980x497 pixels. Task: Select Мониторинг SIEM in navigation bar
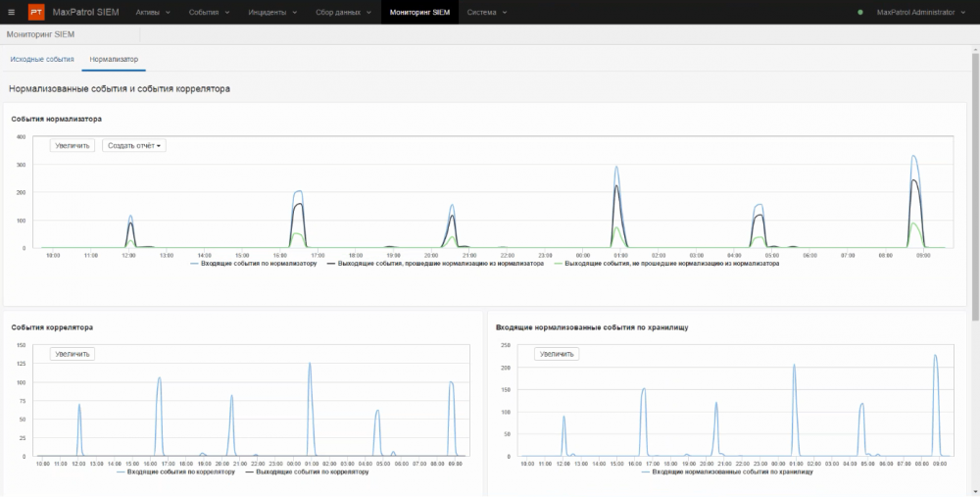click(419, 13)
